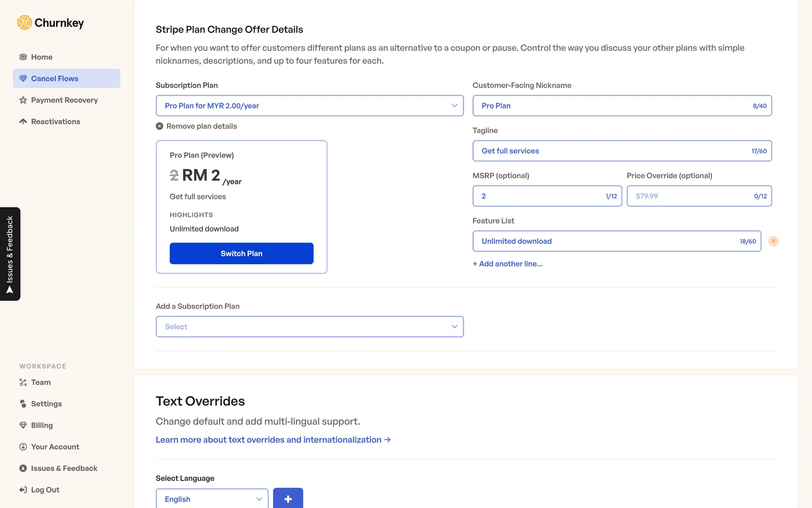Click the Log Out arrow icon

(23, 490)
